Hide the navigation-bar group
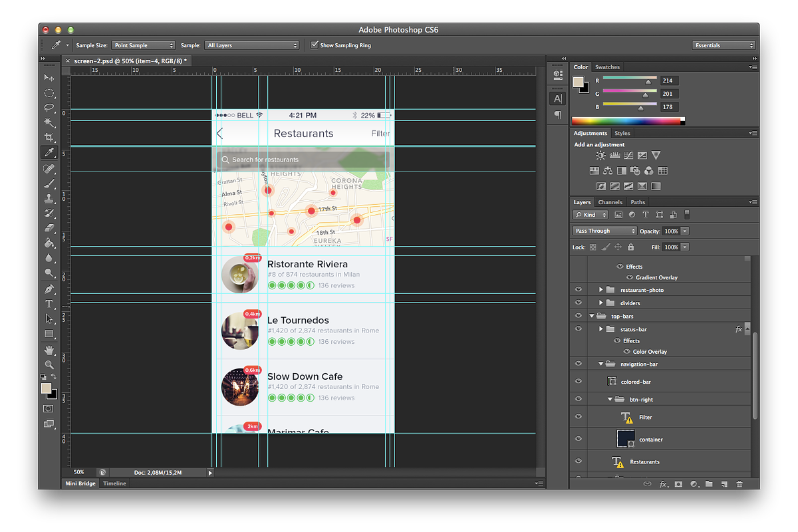Screen dimensions: 798x532 click(578, 364)
